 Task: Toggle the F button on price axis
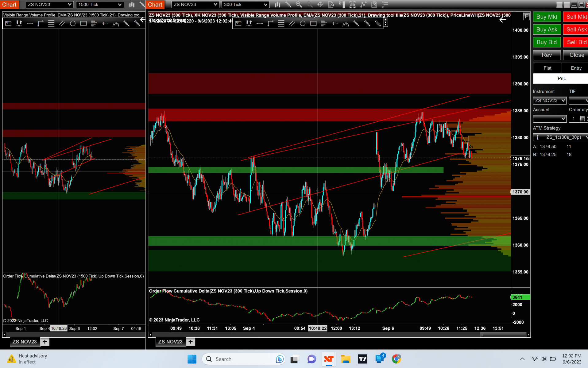pos(526,17)
